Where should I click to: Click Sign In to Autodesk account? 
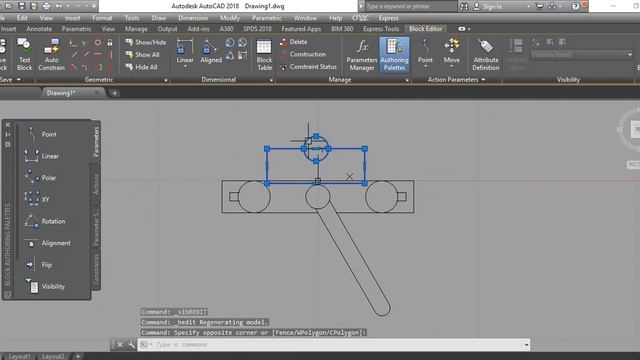tap(488, 6)
